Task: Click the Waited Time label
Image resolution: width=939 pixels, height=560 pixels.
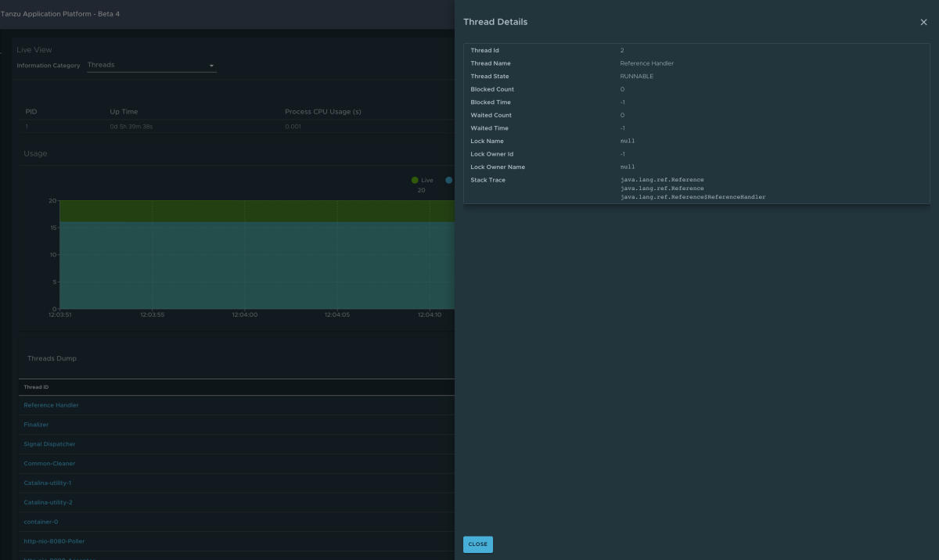Action: click(x=490, y=128)
